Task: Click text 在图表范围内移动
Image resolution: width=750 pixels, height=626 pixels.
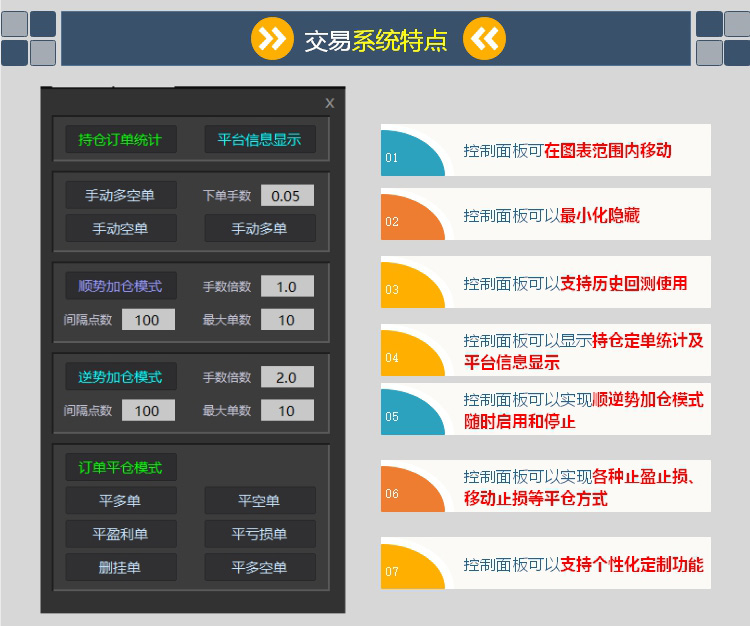Action: coord(607,150)
